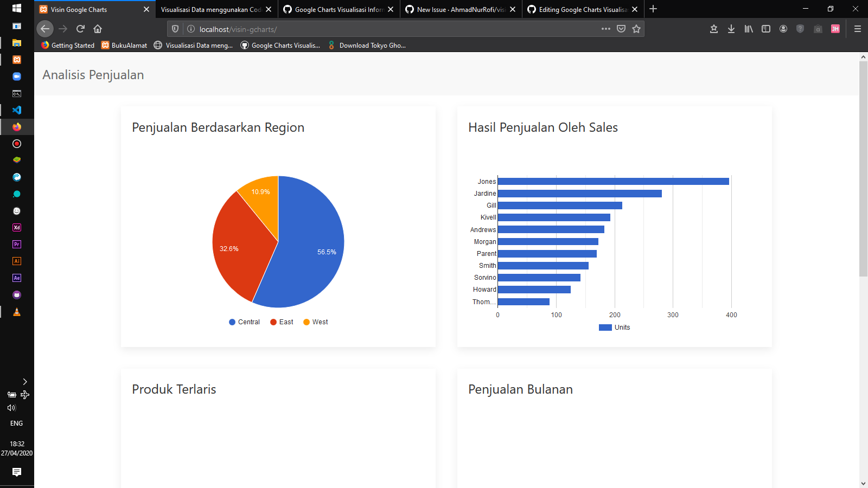Bookmark this page with the star
This screenshot has width=868, height=488.
[x=636, y=29]
